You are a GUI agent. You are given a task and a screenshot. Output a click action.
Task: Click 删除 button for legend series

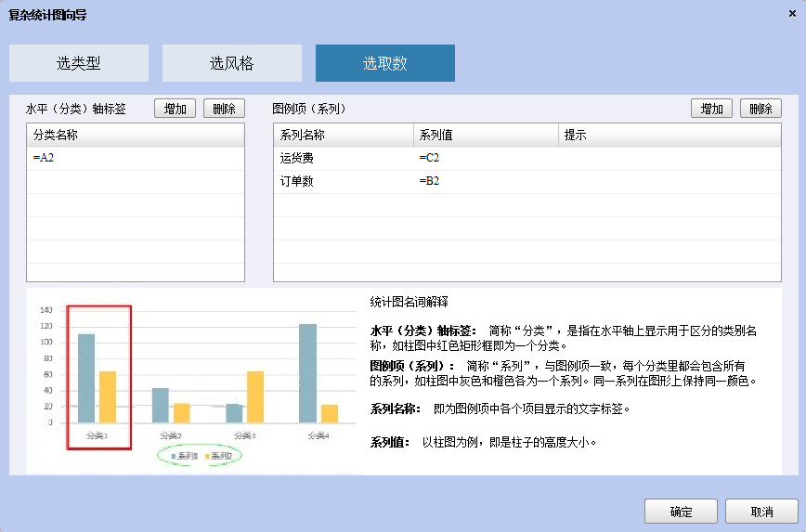(x=760, y=109)
